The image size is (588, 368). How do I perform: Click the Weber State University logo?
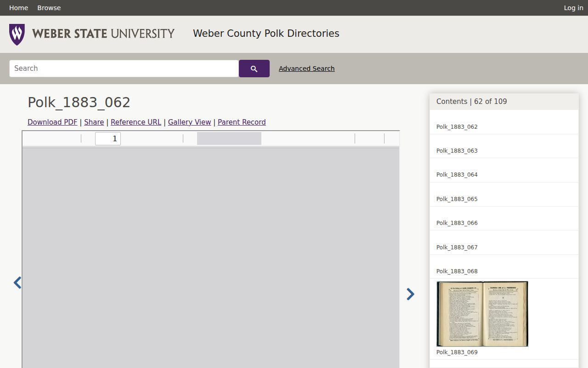[x=92, y=34]
